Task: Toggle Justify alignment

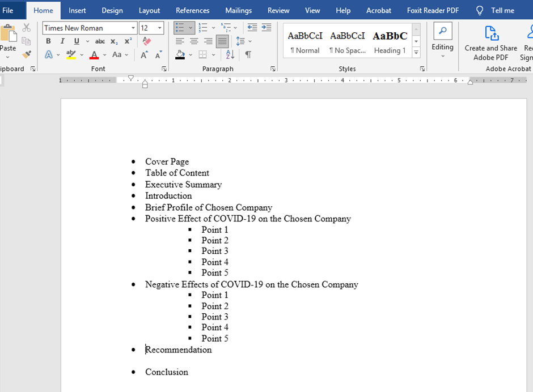Action: point(222,41)
